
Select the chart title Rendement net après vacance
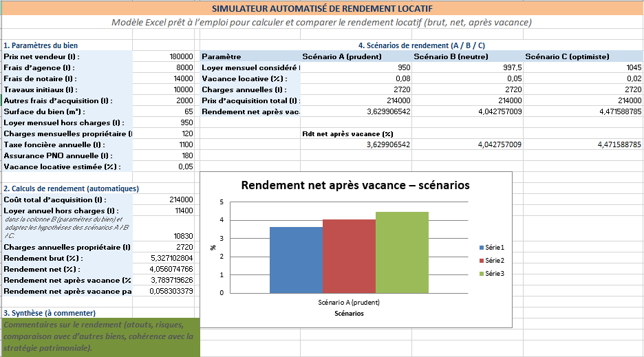point(355,186)
